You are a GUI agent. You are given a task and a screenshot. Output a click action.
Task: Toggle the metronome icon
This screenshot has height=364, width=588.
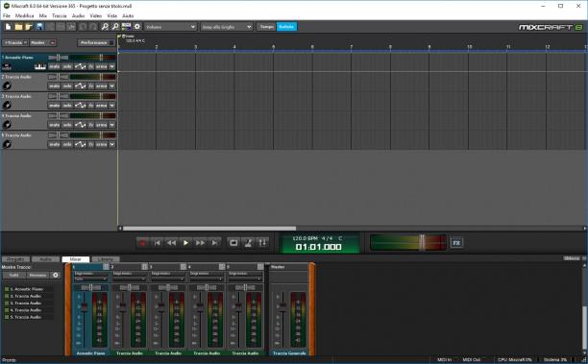[x=248, y=243]
